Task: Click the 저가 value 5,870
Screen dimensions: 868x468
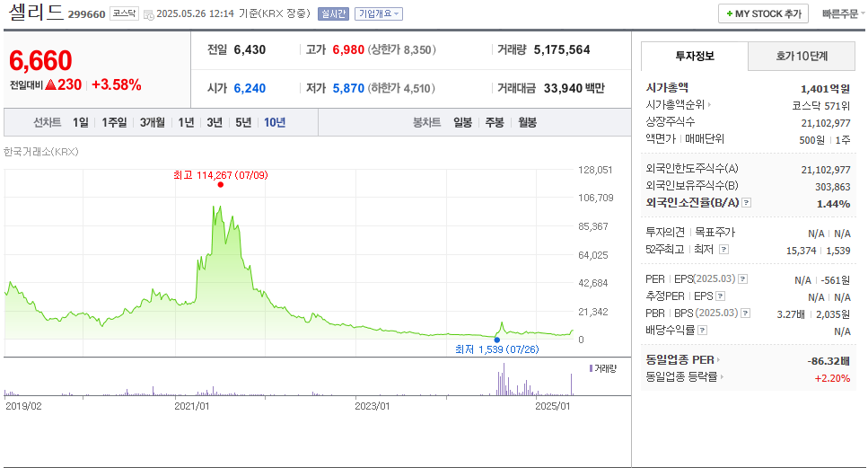Action: (348, 88)
